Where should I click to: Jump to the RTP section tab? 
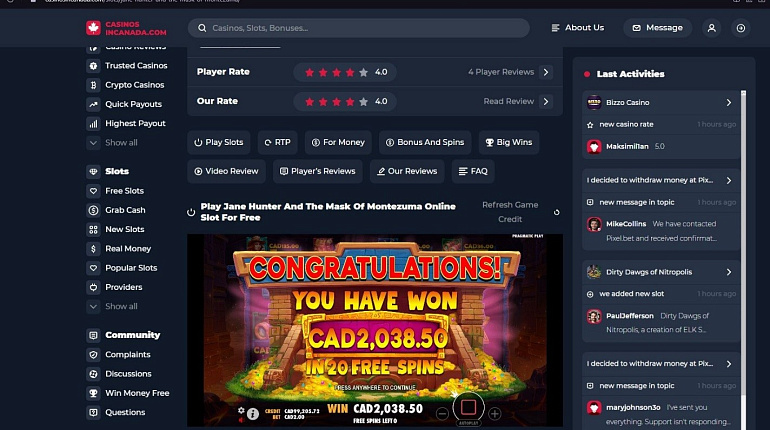click(277, 142)
